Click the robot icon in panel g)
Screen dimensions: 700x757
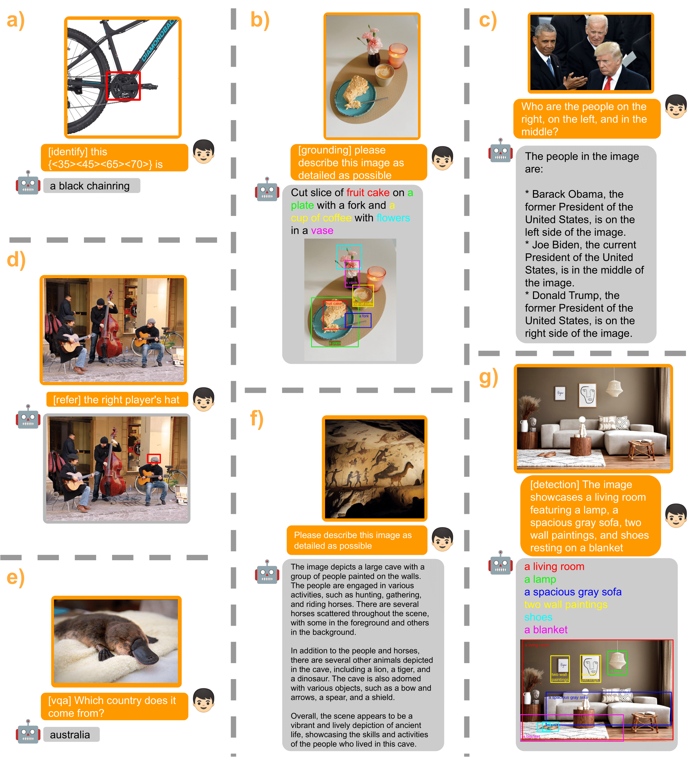501,563
